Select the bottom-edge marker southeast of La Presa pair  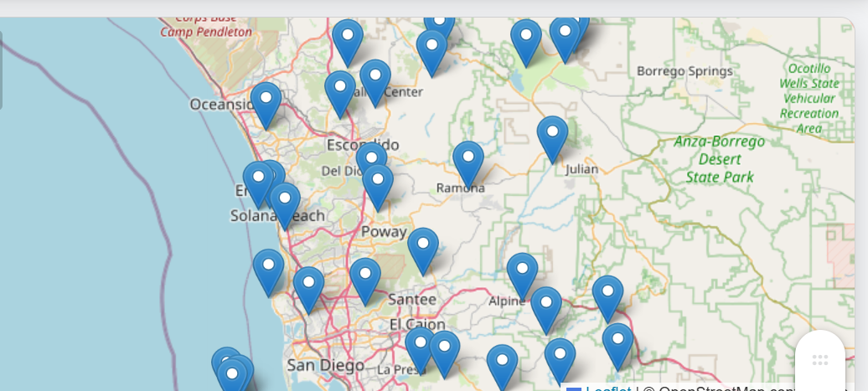pos(502,368)
